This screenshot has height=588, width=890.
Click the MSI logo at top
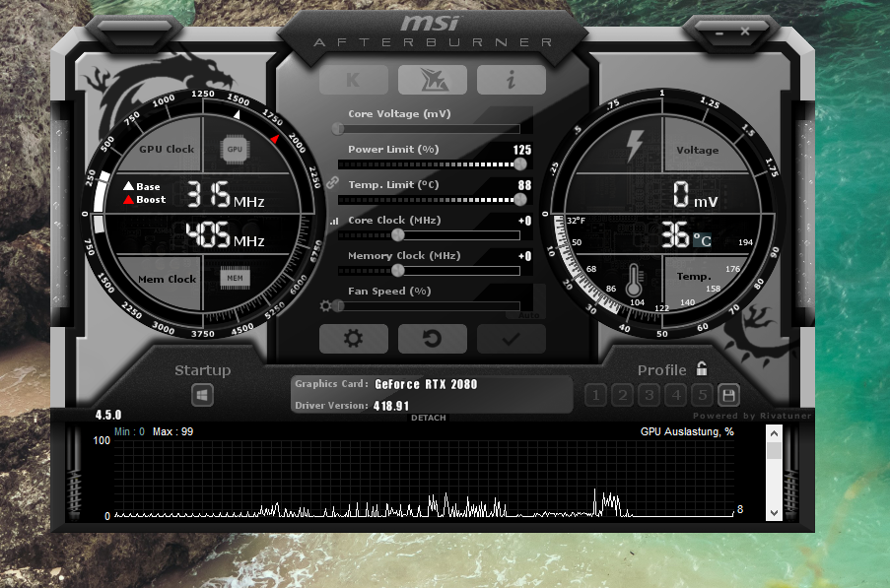pos(430,24)
